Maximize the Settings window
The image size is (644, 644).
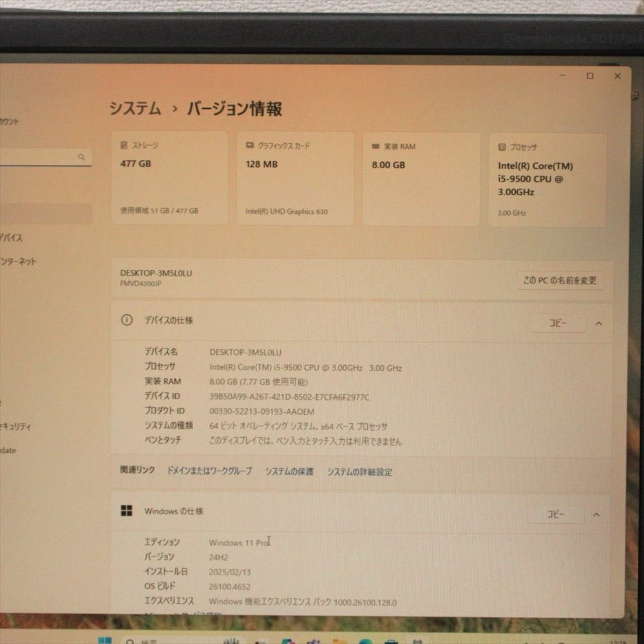(590, 75)
